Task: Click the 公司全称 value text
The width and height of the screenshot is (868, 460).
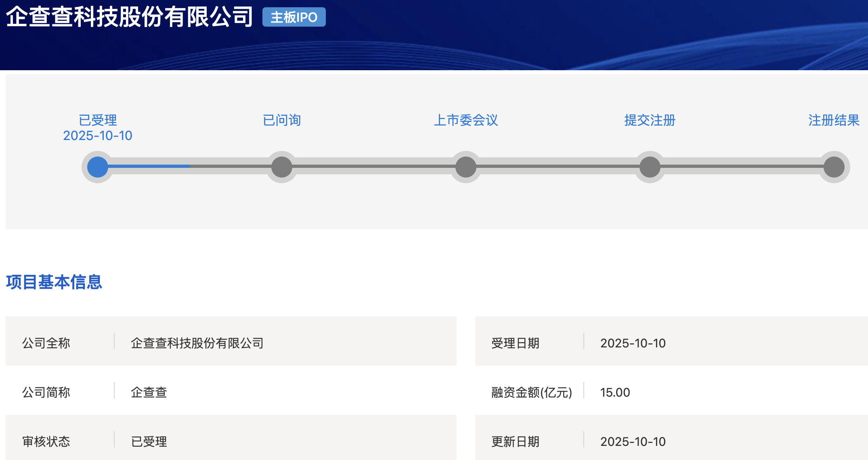Action: coord(197,343)
